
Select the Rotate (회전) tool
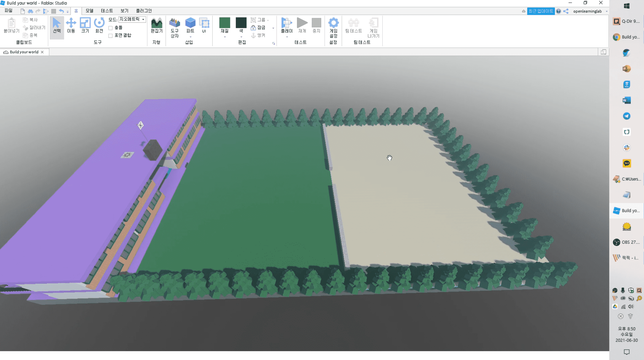click(99, 26)
